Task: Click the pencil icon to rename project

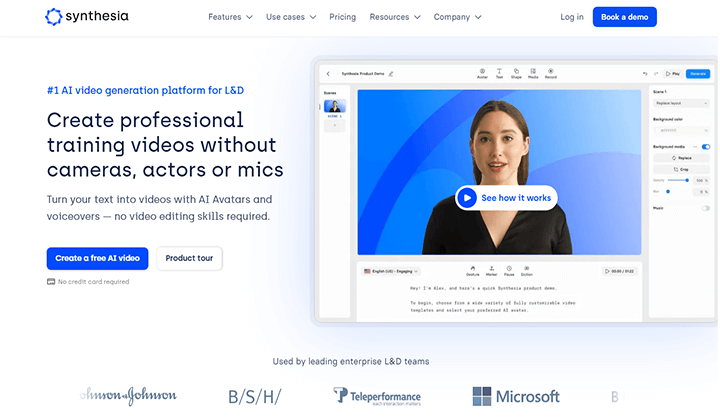Action: [x=391, y=74]
